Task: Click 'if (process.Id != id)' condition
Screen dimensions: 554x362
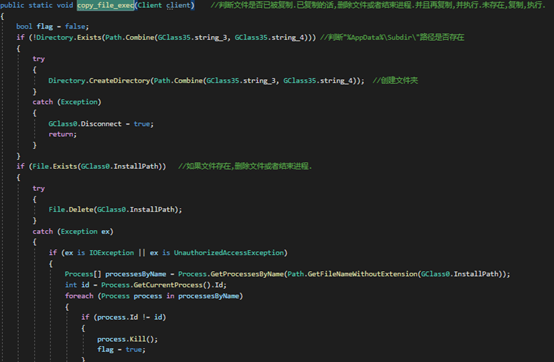Action: [124, 317]
